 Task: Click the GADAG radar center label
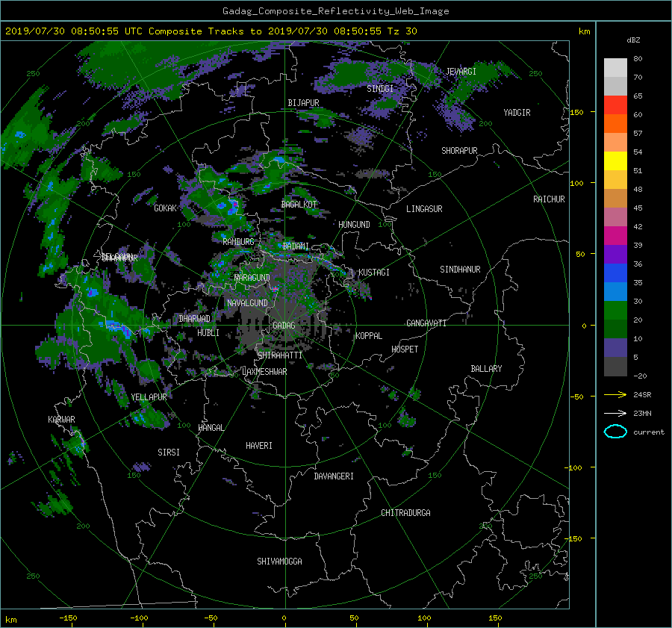tap(284, 326)
